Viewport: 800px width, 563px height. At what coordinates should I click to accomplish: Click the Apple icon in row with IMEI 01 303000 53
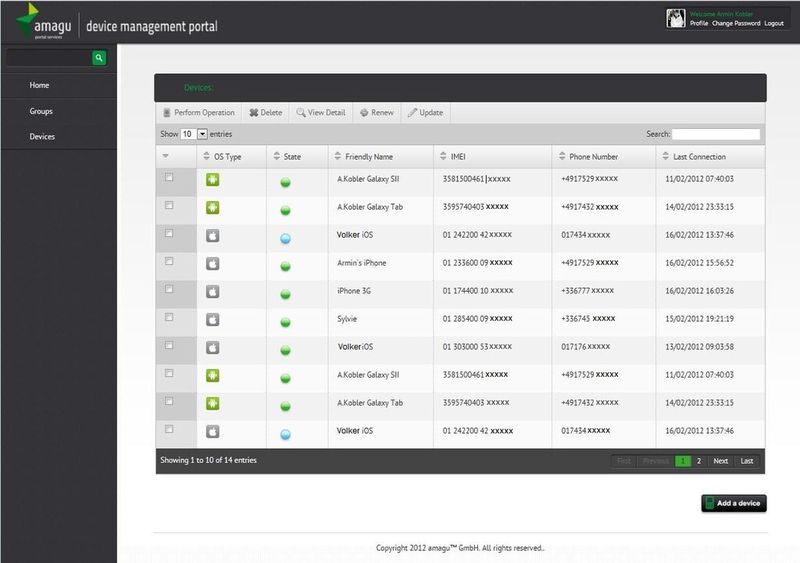[213, 348]
